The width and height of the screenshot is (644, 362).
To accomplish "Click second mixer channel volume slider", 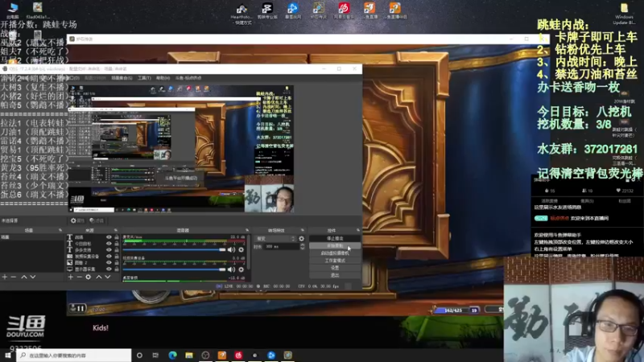I will [x=174, y=269].
